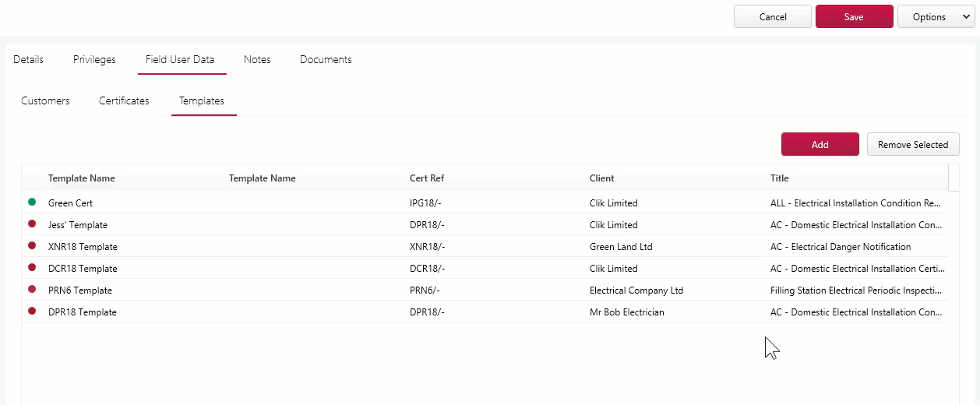Go to the Notes tab
The height and width of the screenshot is (405, 980).
(257, 59)
